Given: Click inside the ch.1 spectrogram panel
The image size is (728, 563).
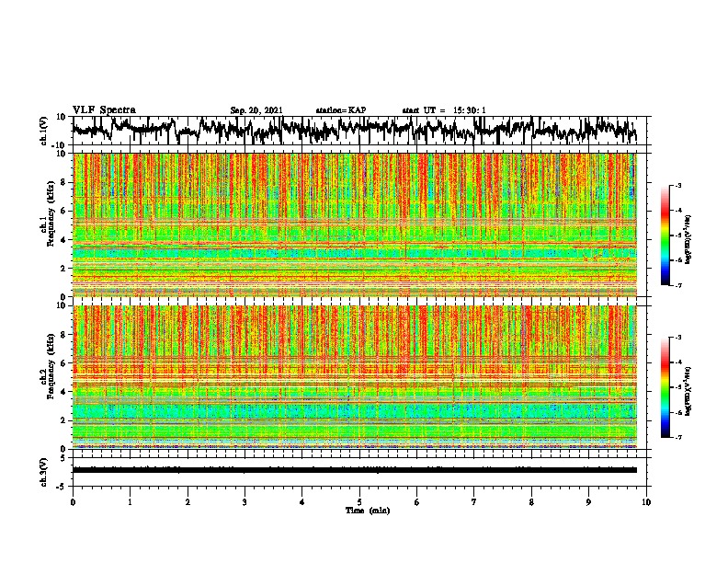Looking at the screenshot, I should (355, 224).
